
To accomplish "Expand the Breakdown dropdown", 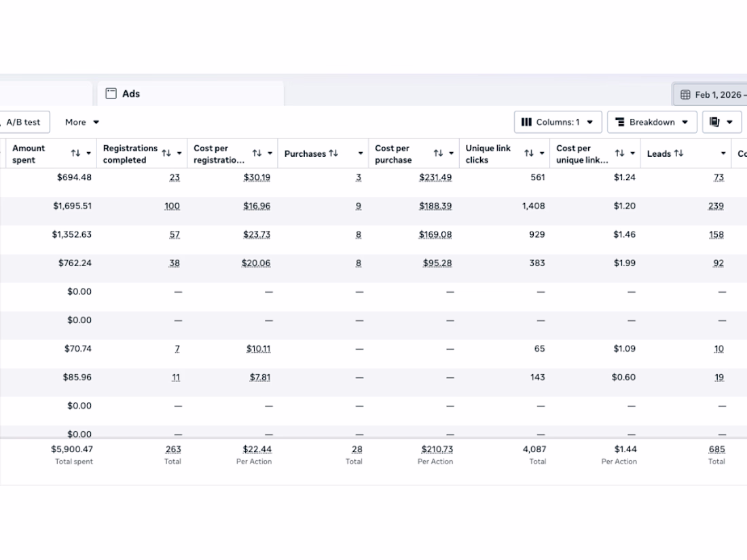I will coord(651,122).
